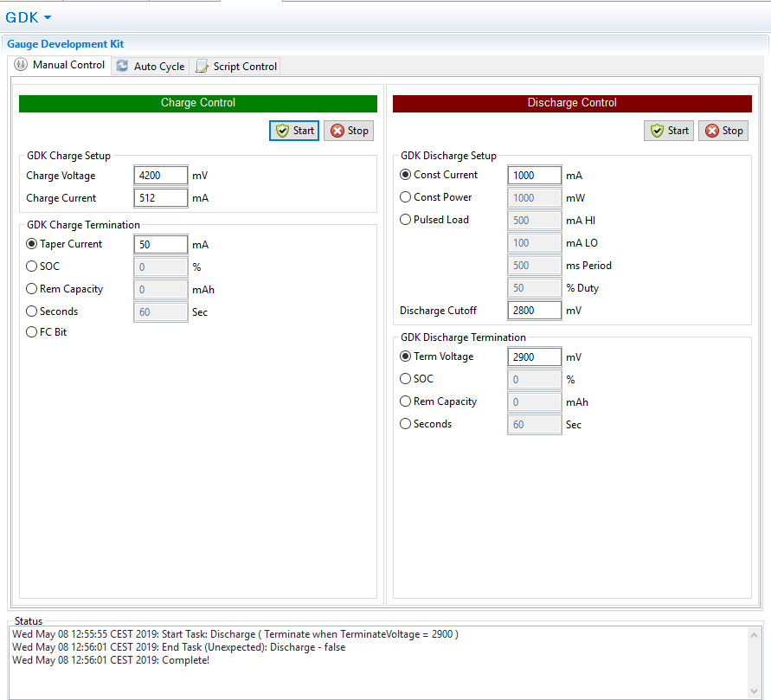Select Seconds charge termination option

point(52,311)
